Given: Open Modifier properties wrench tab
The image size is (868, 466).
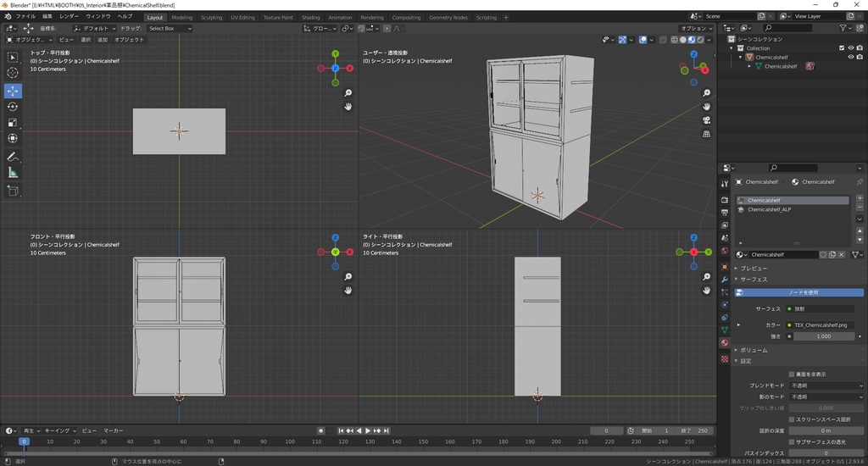Looking at the screenshot, I should coord(725,280).
